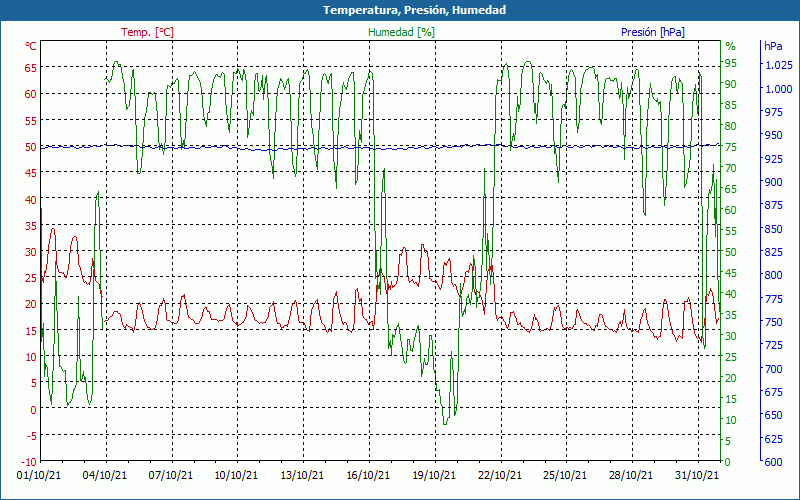Click the '1.000' value on pressure axis

(779, 89)
